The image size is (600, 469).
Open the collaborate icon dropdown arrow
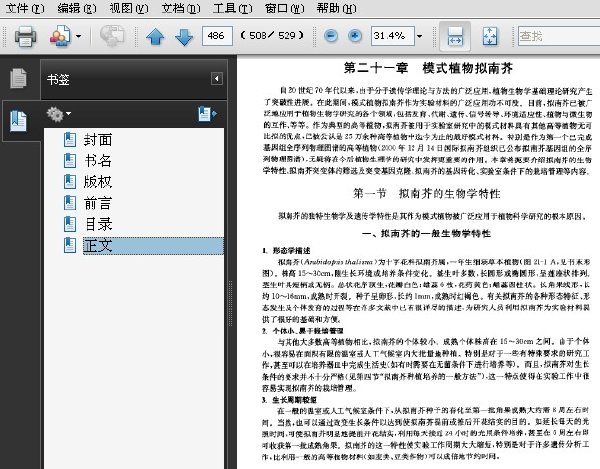pos(78,36)
